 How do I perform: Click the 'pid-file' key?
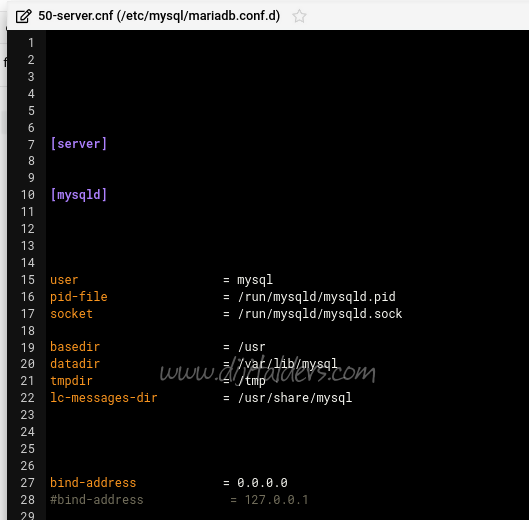pos(79,297)
